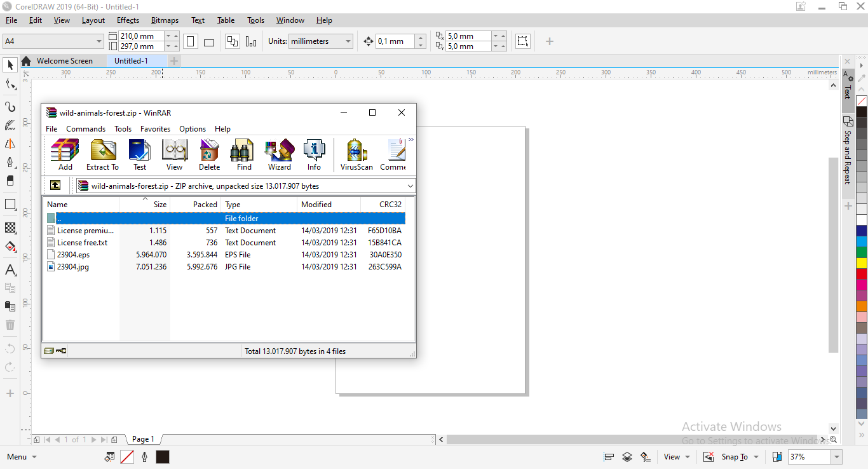
Task: Sort WinRAR list by Size column
Action: click(x=145, y=205)
